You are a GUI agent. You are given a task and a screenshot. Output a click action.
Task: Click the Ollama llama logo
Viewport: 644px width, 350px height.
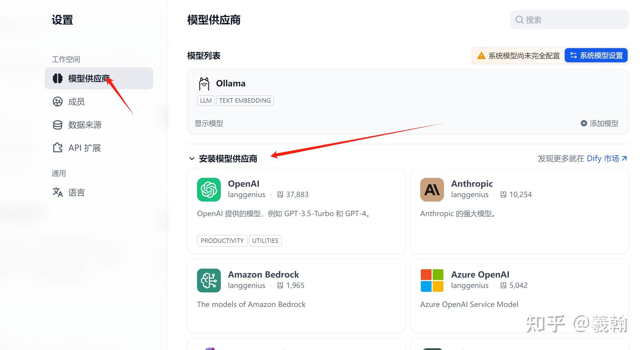coord(204,84)
